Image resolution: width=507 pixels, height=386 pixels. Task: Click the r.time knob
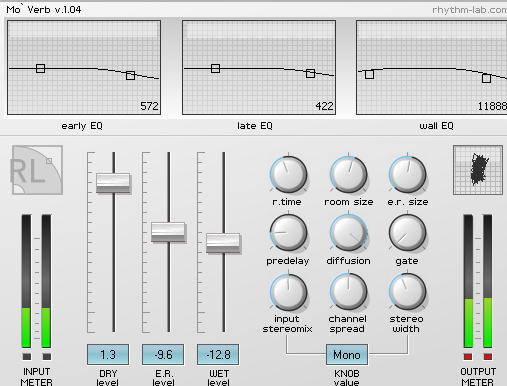(x=288, y=174)
